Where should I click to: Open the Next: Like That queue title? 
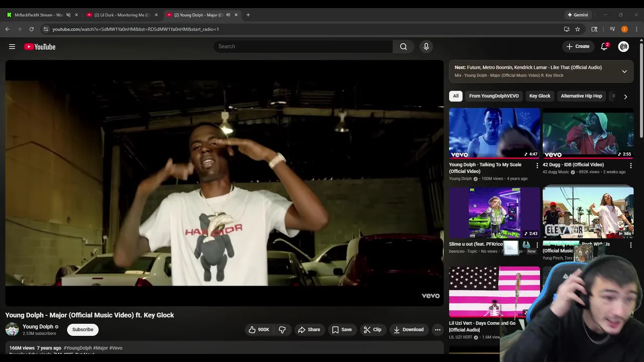(x=528, y=67)
